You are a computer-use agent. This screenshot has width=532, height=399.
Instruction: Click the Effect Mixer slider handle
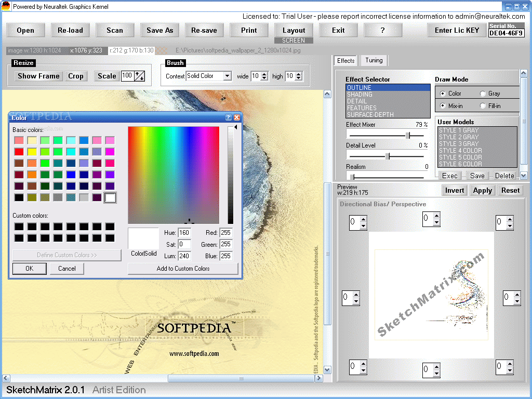pyautogui.click(x=408, y=136)
